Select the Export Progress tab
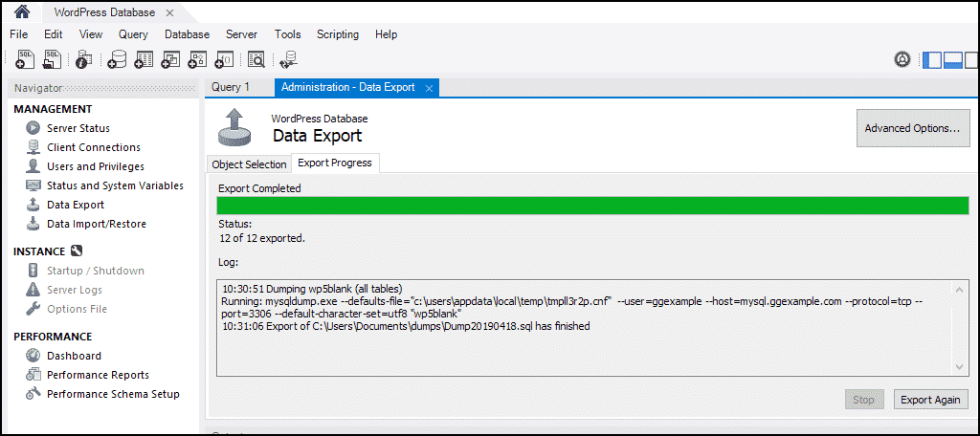The height and width of the screenshot is (436, 980). [x=335, y=163]
